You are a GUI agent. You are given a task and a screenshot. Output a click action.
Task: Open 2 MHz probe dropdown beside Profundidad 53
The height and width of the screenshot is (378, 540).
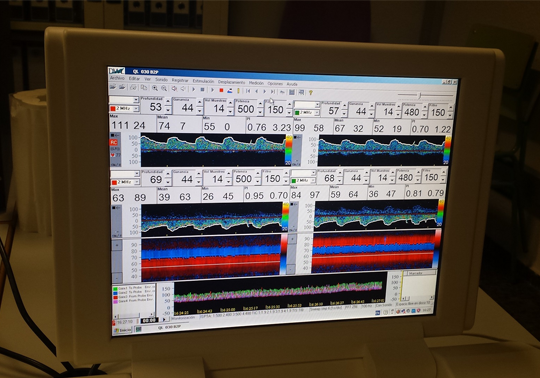[136, 109]
